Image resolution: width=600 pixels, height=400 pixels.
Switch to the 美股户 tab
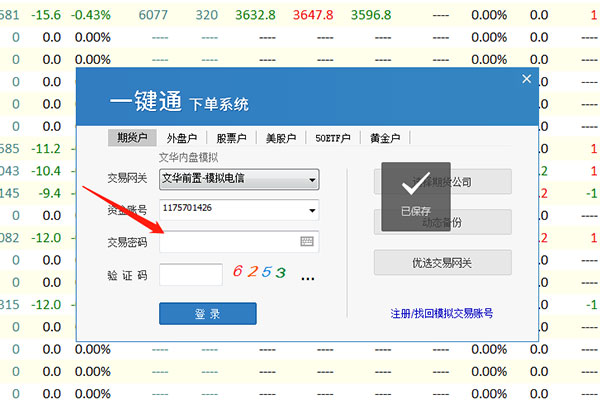point(281,138)
